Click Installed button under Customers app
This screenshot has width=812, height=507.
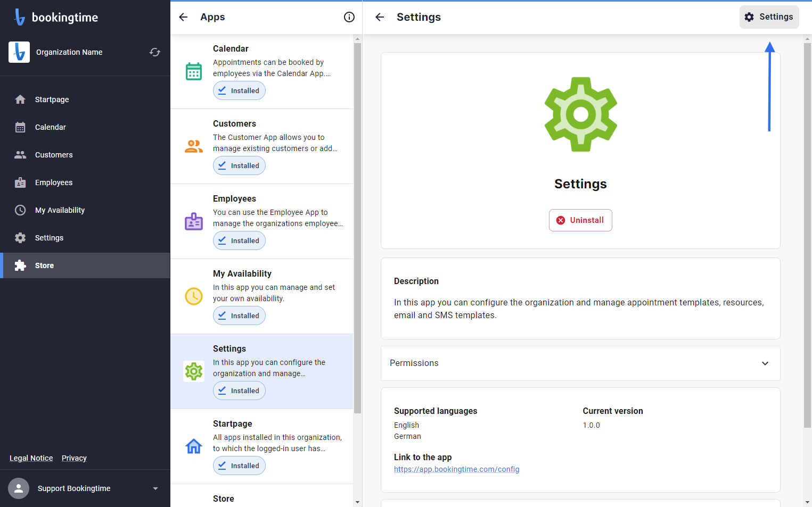point(239,165)
